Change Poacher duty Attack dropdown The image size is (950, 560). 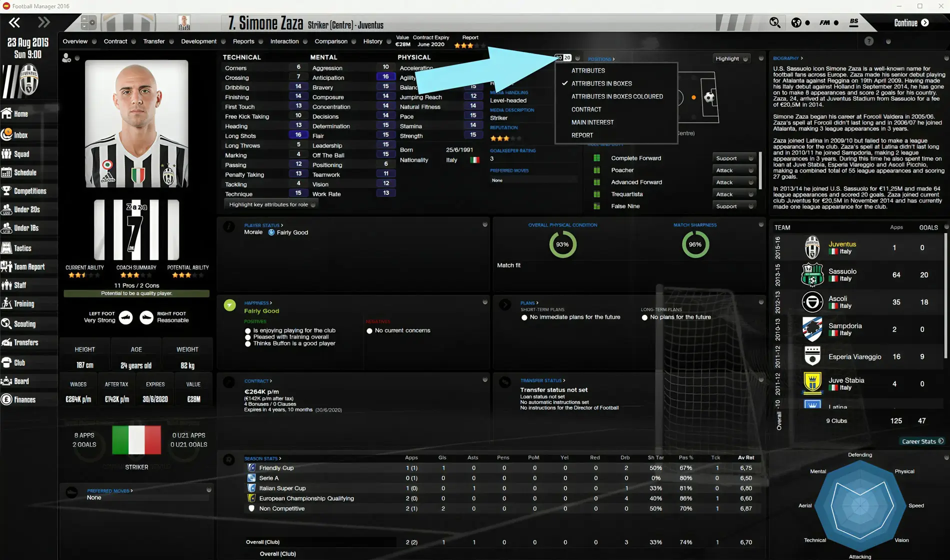(734, 170)
